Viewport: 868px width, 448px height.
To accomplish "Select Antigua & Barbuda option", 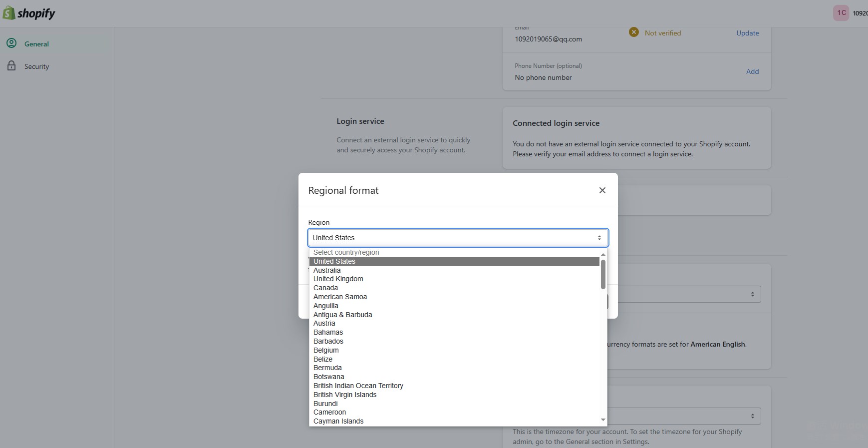I will [454, 315].
